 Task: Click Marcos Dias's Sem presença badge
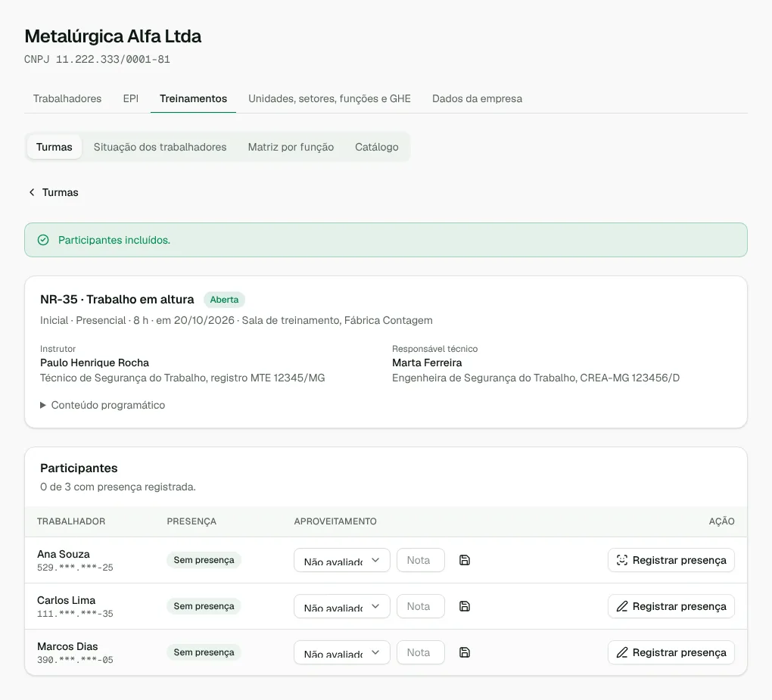(204, 653)
